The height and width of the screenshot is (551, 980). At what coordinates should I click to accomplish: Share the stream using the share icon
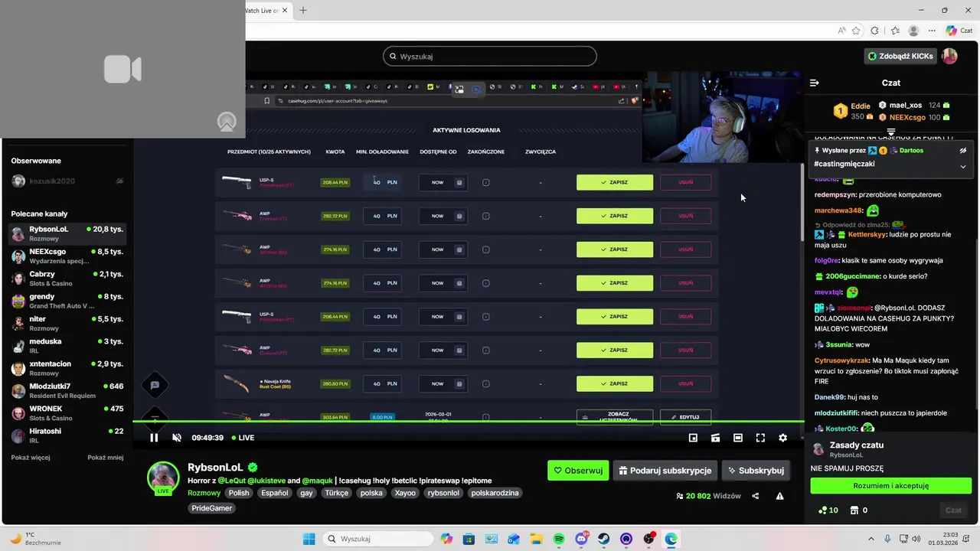[756, 496]
